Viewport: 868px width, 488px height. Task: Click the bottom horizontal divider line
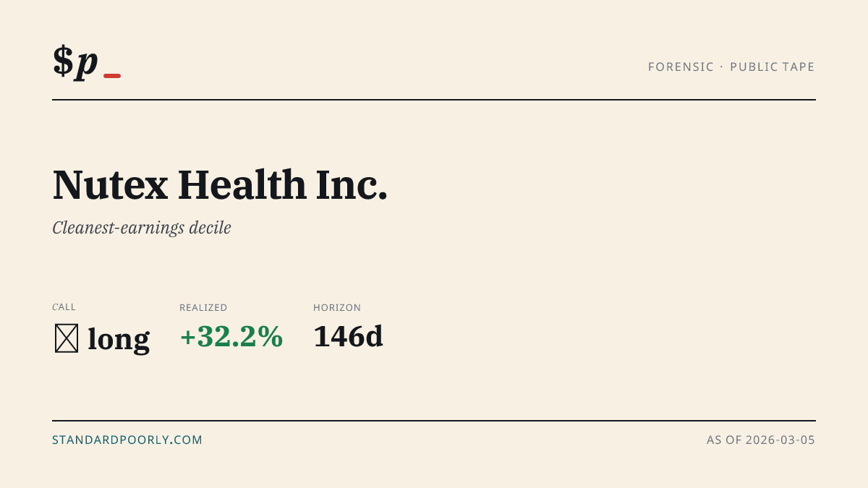[x=434, y=420]
